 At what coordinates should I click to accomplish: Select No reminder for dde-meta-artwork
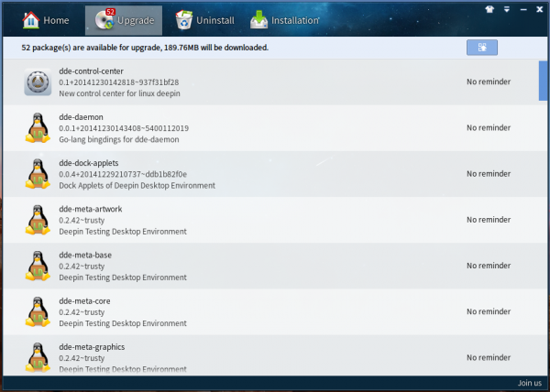click(x=489, y=220)
